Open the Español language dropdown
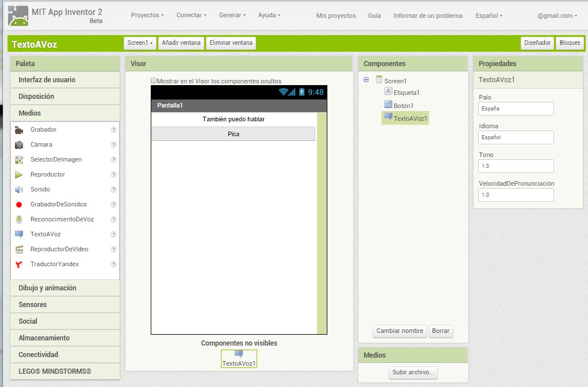The width and height of the screenshot is (588, 387). tap(488, 16)
